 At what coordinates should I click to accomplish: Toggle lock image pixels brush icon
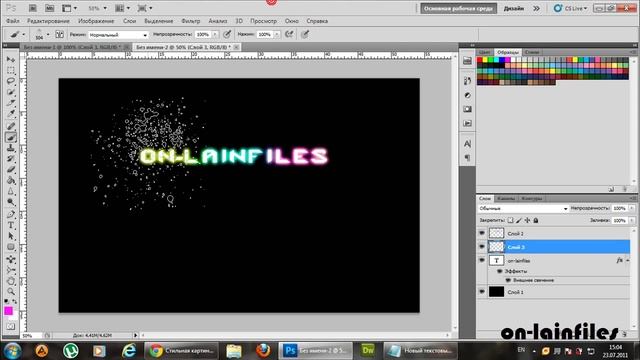[x=519, y=220]
